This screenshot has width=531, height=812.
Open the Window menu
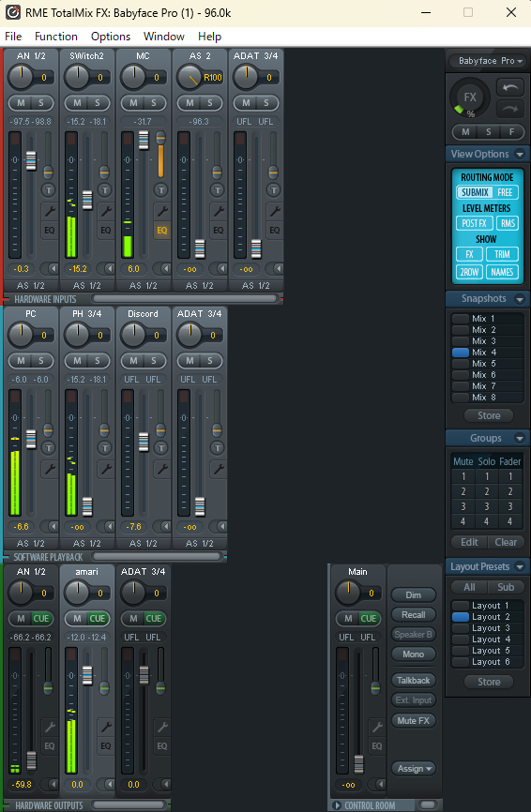pyautogui.click(x=163, y=37)
